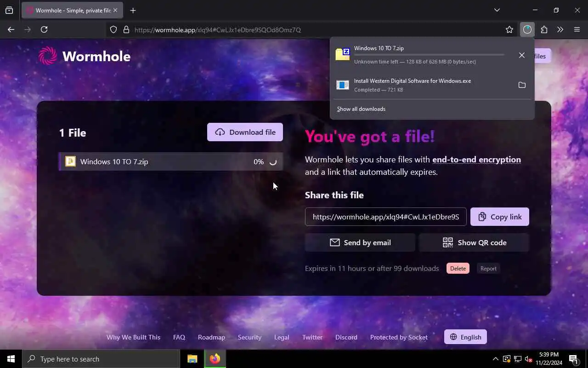Click Show all downloads
This screenshot has width=588, height=368.
[x=361, y=109]
